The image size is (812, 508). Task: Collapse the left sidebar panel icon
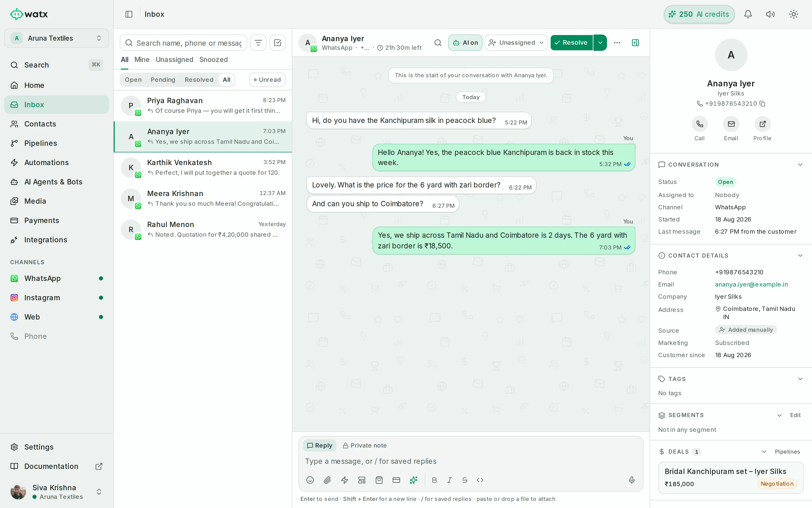(129, 14)
